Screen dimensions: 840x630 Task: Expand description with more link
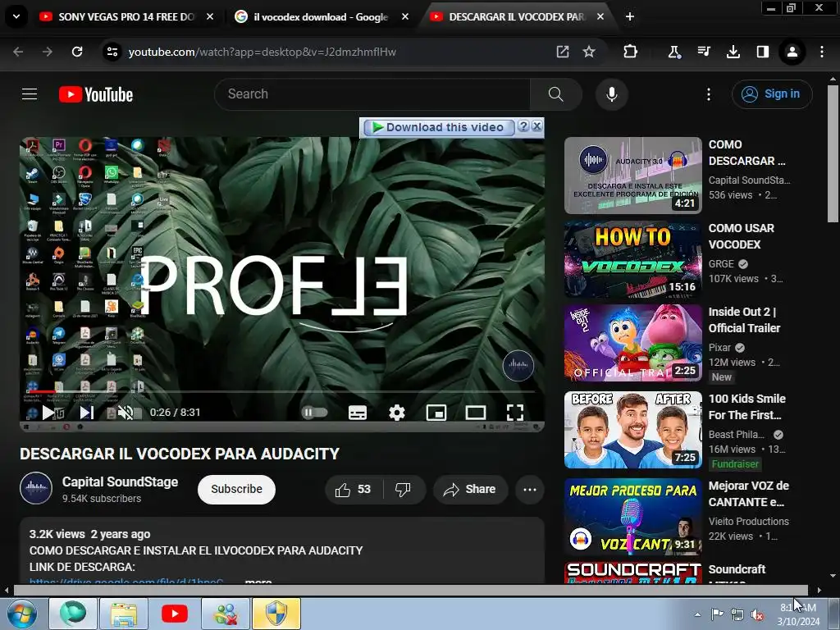[x=258, y=582]
